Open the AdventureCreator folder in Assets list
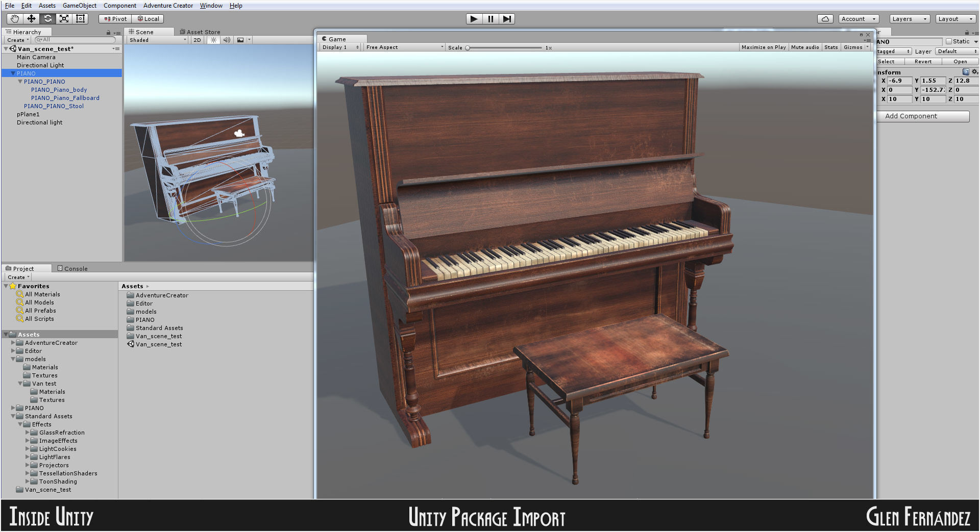This screenshot has height=532, width=980. [x=157, y=295]
